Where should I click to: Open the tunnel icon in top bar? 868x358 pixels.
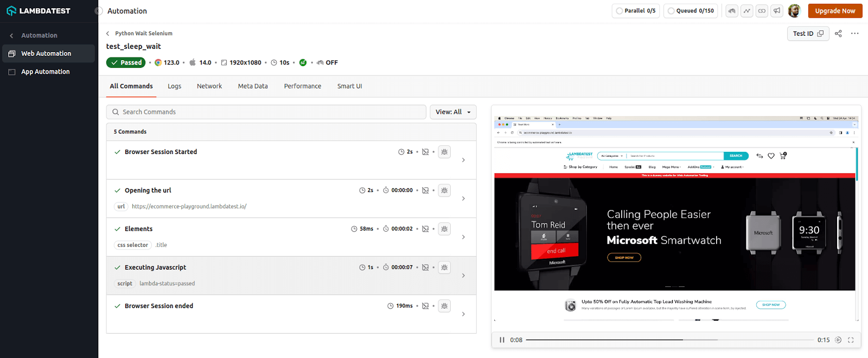(x=732, y=11)
